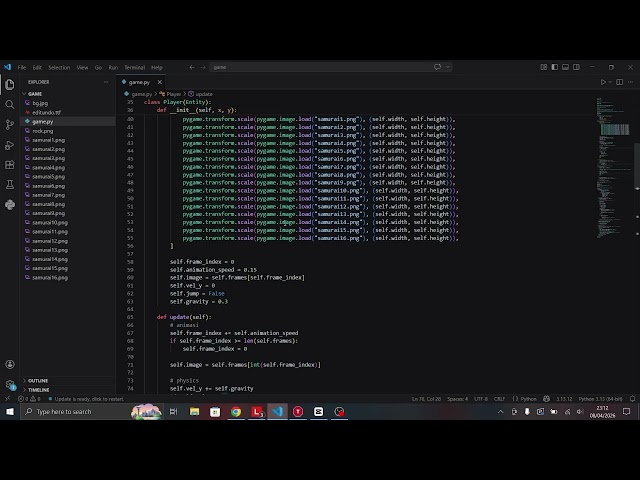Toggle the primary side bar layout
The height and width of the screenshot is (480, 640).
(554, 67)
